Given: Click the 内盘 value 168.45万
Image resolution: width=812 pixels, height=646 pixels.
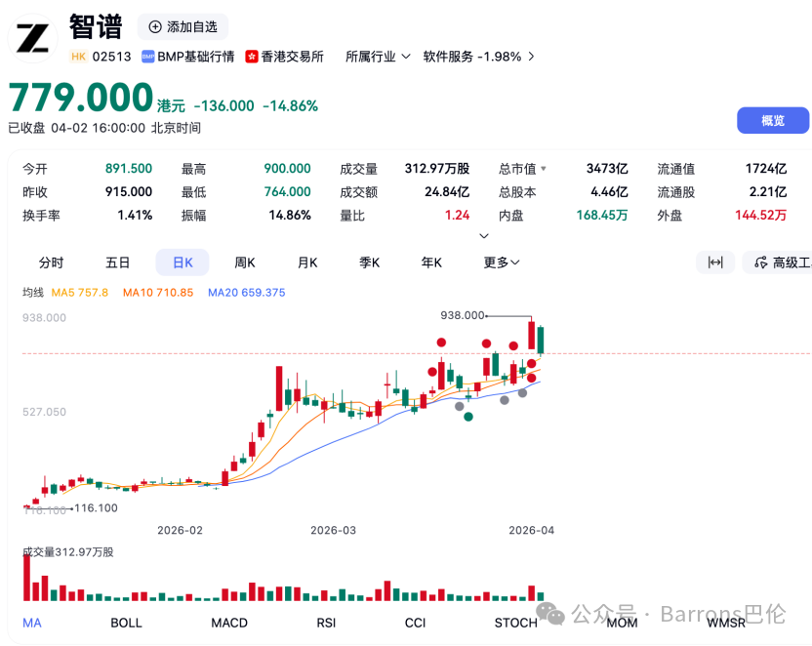Looking at the screenshot, I should pos(602,215).
